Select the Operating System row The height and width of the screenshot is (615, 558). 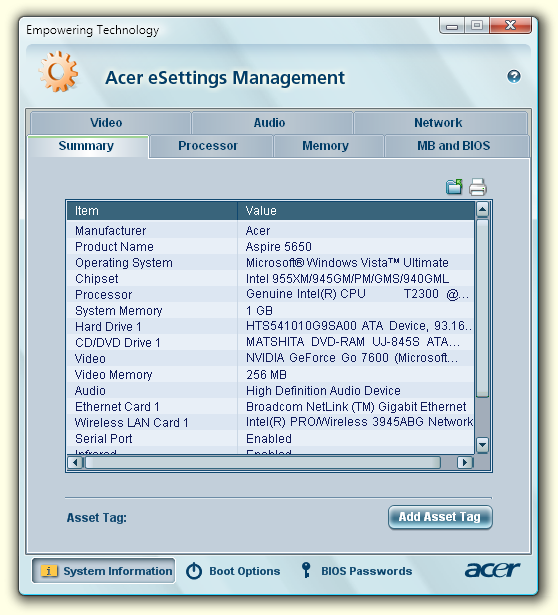pyautogui.click(x=271, y=263)
